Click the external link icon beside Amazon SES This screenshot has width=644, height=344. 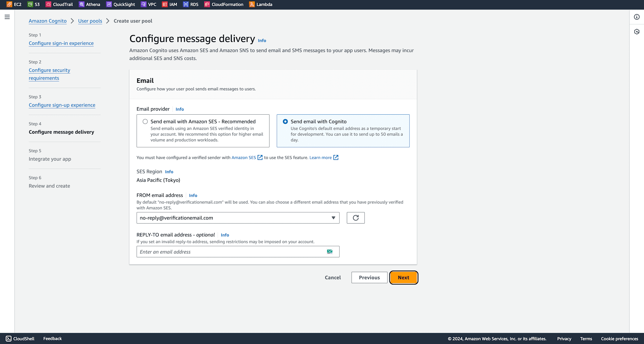(x=260, y=158)
